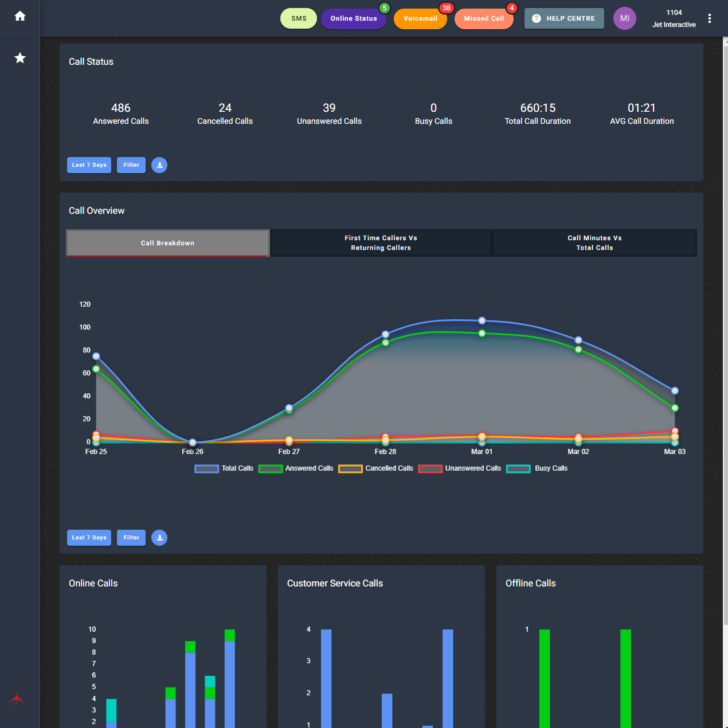Toggle Cancelled Calls legend series
728x728 pixels.
375,468
